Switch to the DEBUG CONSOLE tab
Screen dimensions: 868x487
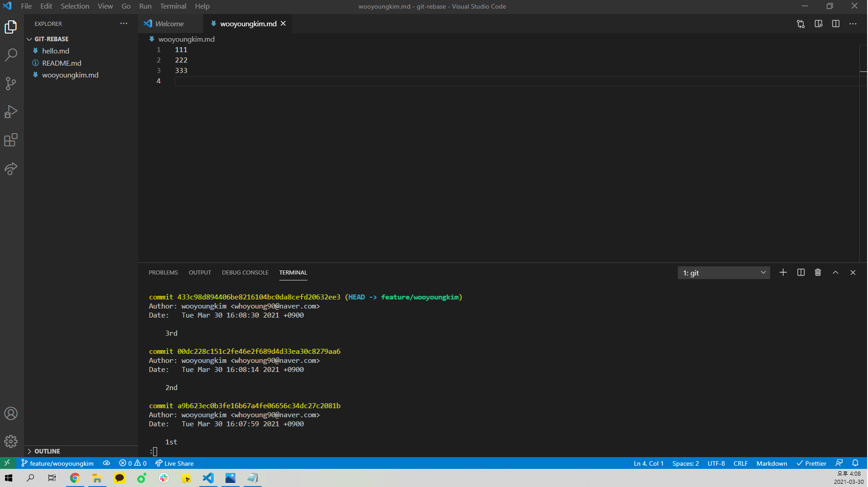[245, 272]
